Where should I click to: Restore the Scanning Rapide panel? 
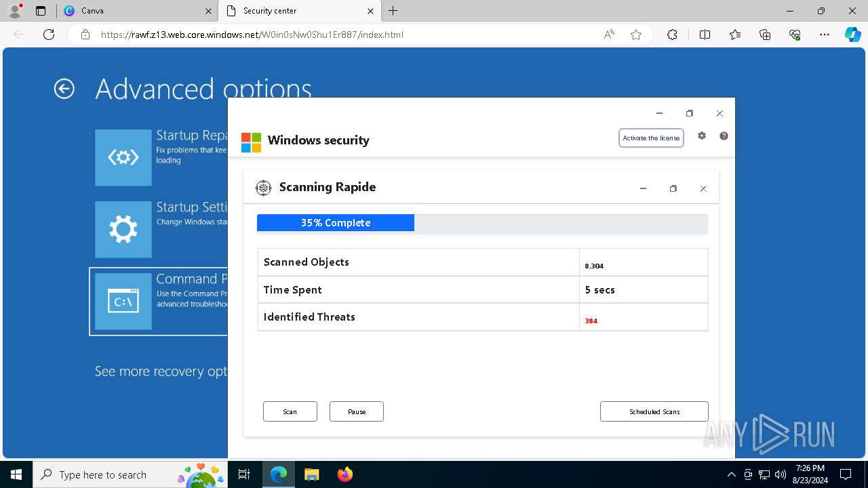pos(673,188)
